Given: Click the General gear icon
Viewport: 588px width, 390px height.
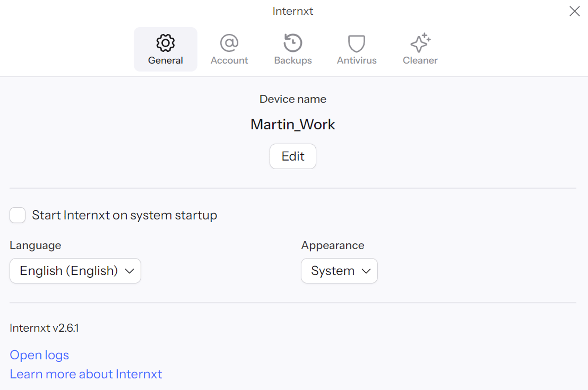Looking at the screenshot, I should click(165, 43).
